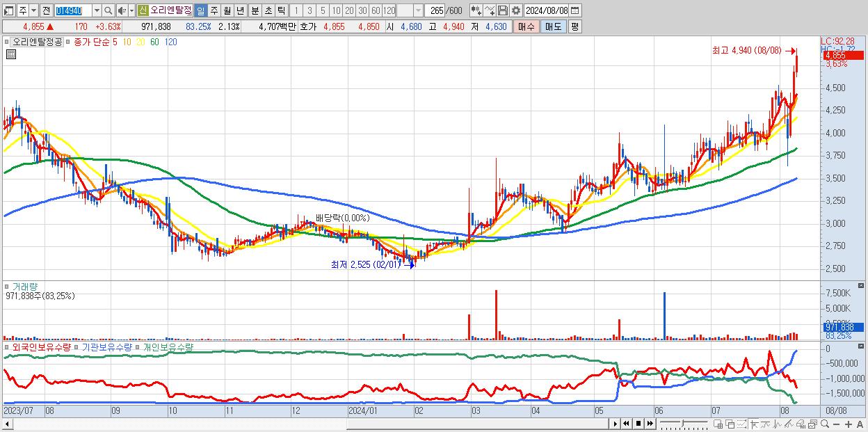The image size is (868, 432).
Task: Click the line tool icon with cursor
Action: point(490,10)
